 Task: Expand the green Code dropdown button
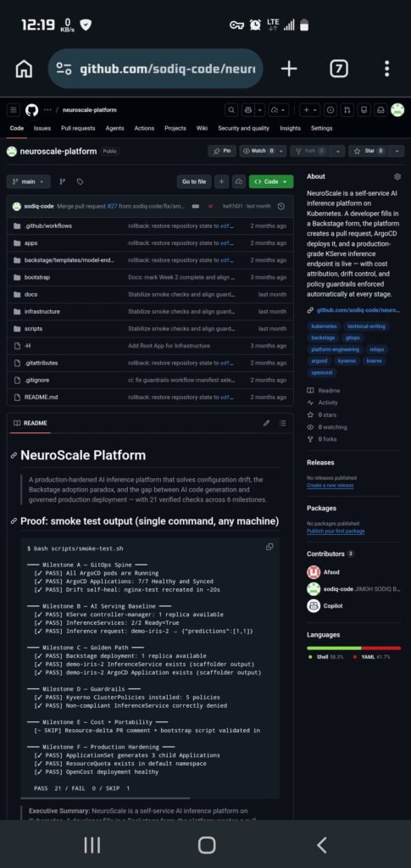[271, 181]
